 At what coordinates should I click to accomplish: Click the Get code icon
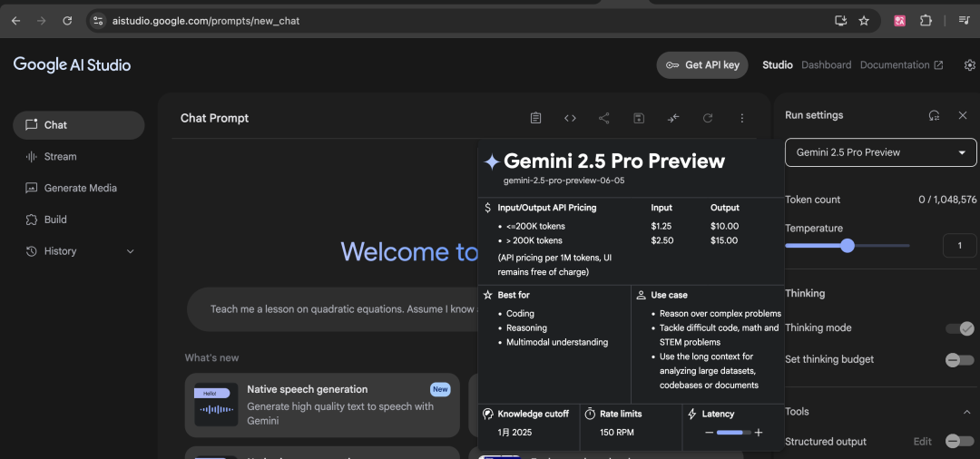(570, 118)
